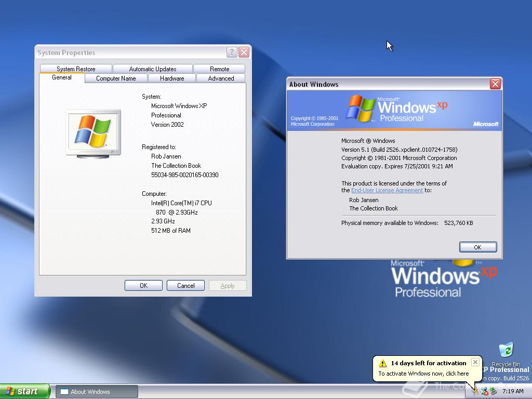Click 'Copyright © 1981-2001 Microsoft Corporation' line

(x=399, y=158)
